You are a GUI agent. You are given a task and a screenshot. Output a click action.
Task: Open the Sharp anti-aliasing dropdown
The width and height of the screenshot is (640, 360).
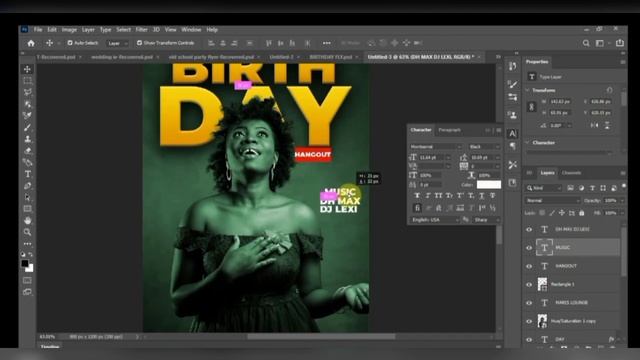point(486,220)
